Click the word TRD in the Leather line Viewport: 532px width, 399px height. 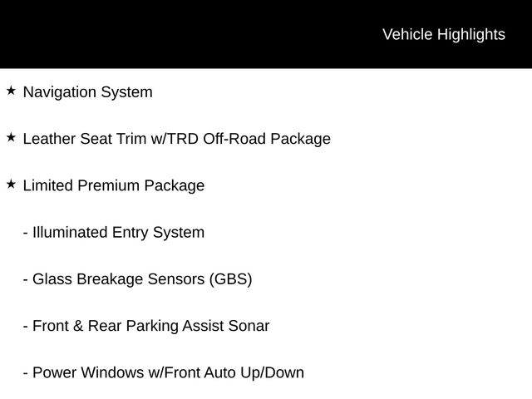[183, 139]
